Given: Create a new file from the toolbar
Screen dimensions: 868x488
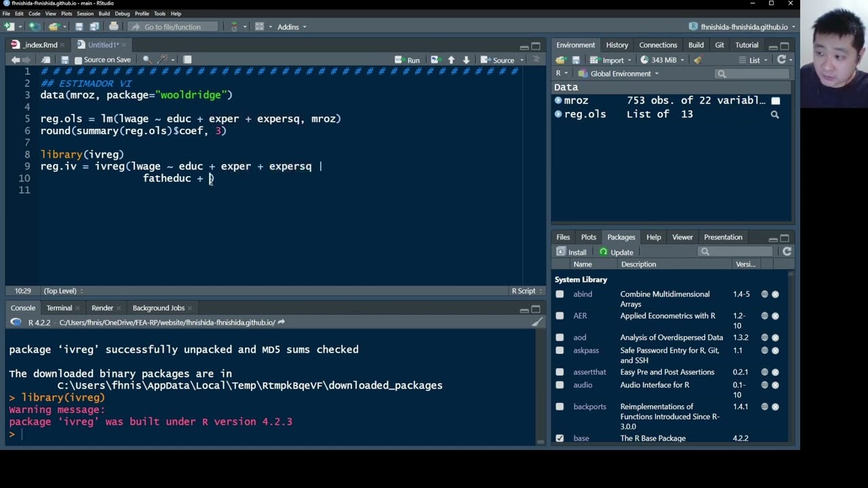Looking at the screenshot, I should tap(9, 27).
